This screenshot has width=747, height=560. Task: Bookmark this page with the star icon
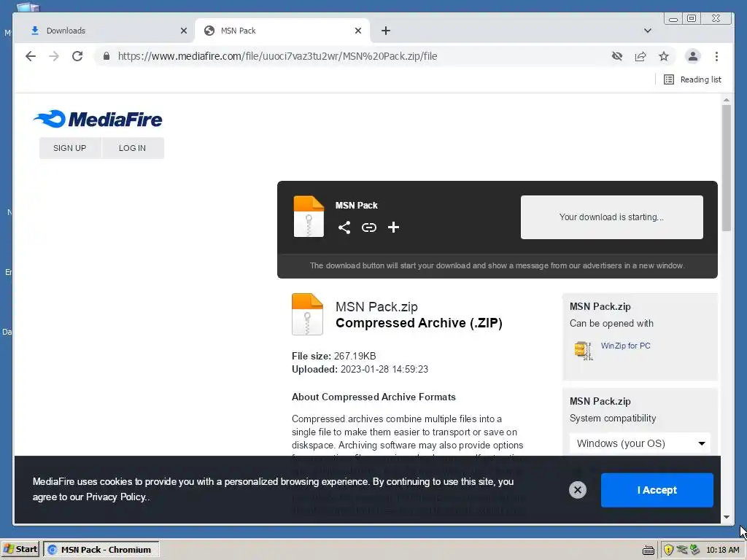coord(664,56)
